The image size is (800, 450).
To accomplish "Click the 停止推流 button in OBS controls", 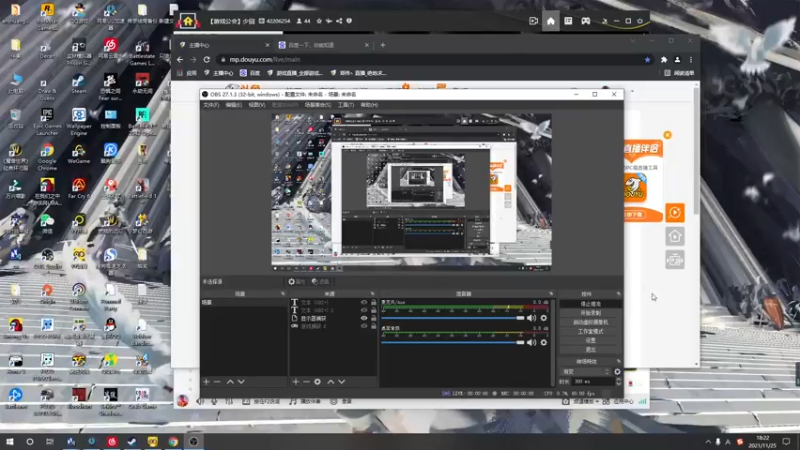I will click(x=590, y=304).
